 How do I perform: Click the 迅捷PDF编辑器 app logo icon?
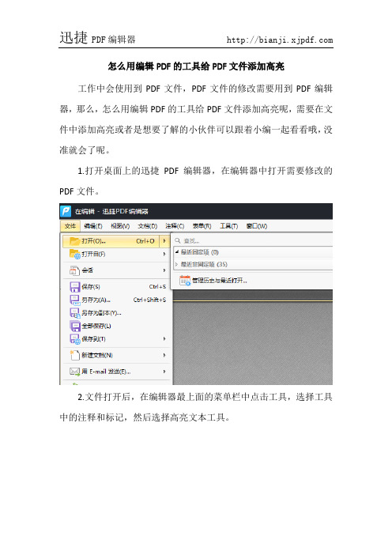tap(66, 211)
